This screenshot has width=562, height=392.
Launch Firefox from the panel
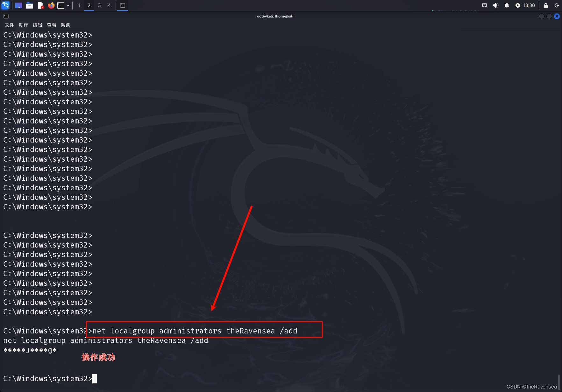pyautogui.click(x=51, y=5)
